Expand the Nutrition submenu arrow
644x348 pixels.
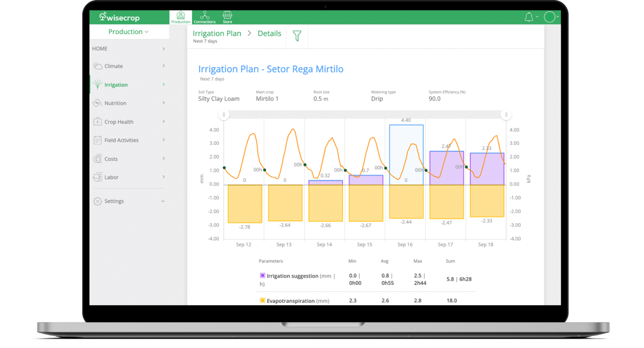(x=163, y=103)
